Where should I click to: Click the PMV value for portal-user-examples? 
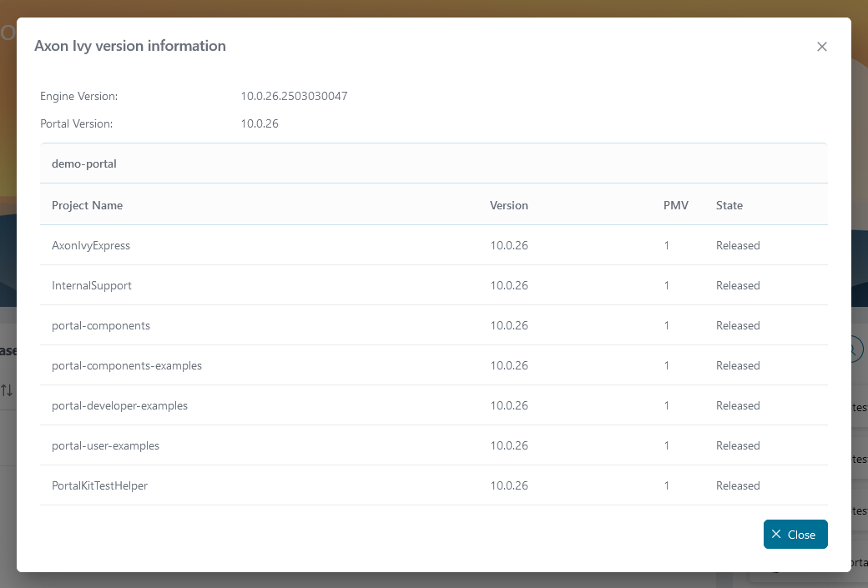[x=667, y=446]
